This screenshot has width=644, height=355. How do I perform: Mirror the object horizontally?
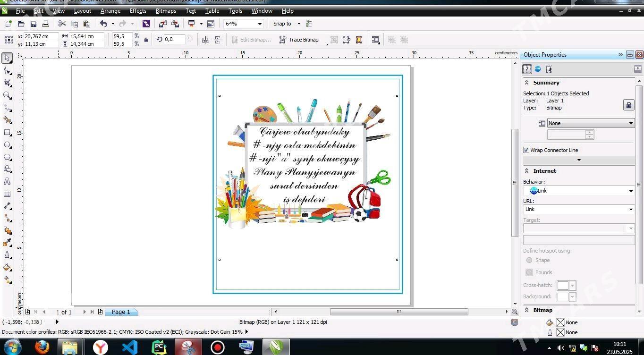[205, 40]
